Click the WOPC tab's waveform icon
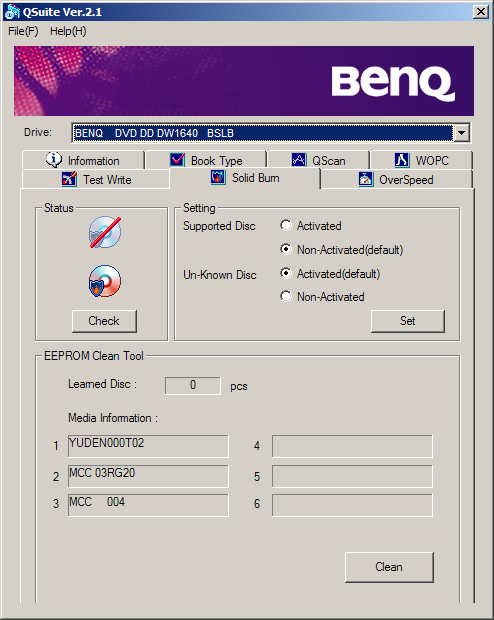Screen dimensions: 494x620 402,160
